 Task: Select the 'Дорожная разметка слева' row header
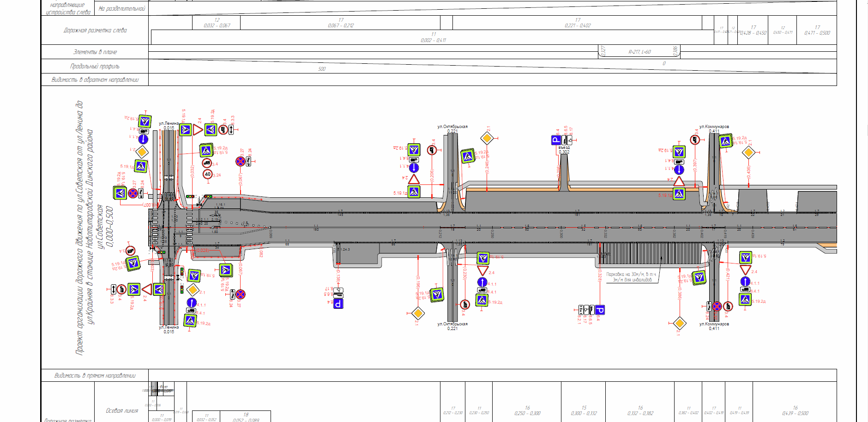point(95,31)
